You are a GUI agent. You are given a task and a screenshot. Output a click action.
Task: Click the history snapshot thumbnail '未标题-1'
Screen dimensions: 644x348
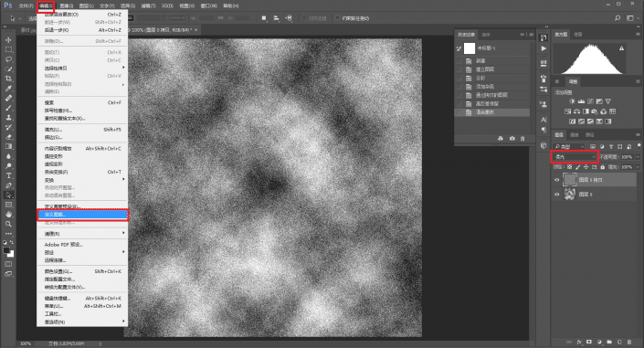pos(470,48)
